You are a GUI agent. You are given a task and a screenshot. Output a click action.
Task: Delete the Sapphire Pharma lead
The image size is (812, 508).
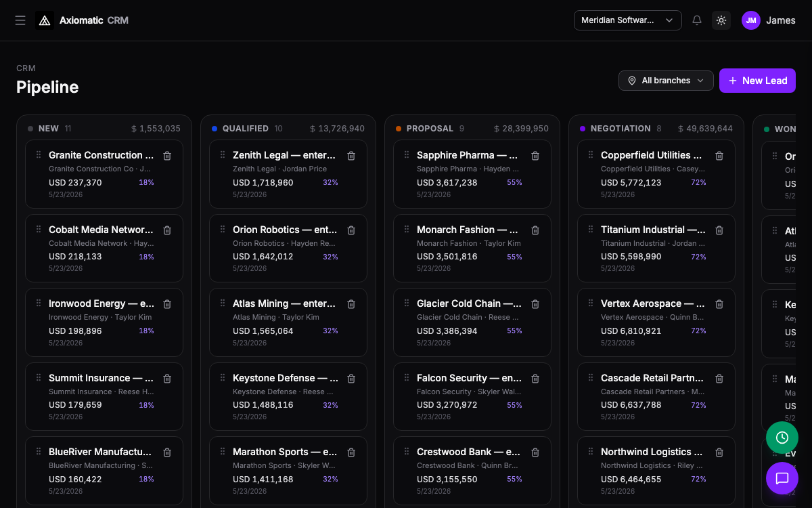pyautogui.click(x=535, y=156)
